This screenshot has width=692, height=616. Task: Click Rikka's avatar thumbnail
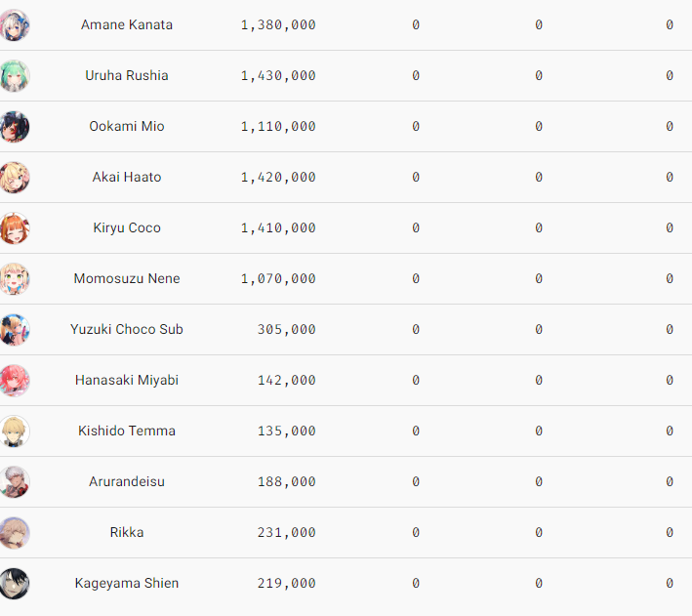tap(15, 533)
